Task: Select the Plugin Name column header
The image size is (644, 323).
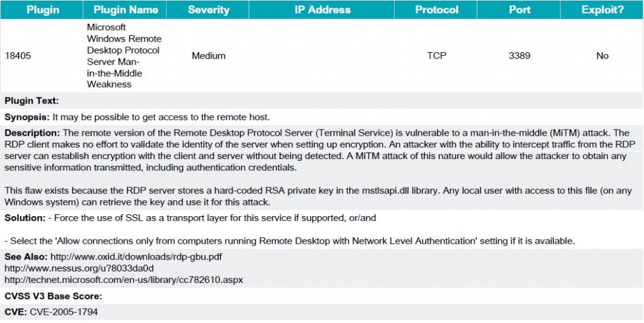Action: [126, 10]
